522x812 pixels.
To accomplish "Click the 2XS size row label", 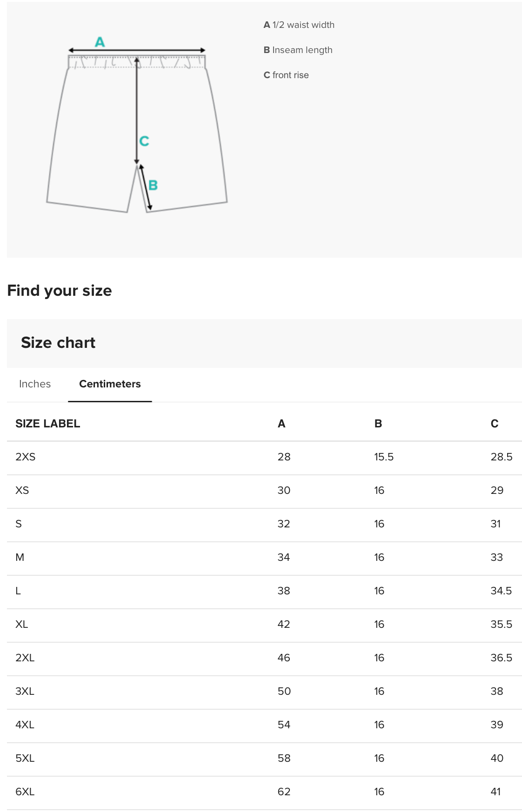I will click(26, 457).
